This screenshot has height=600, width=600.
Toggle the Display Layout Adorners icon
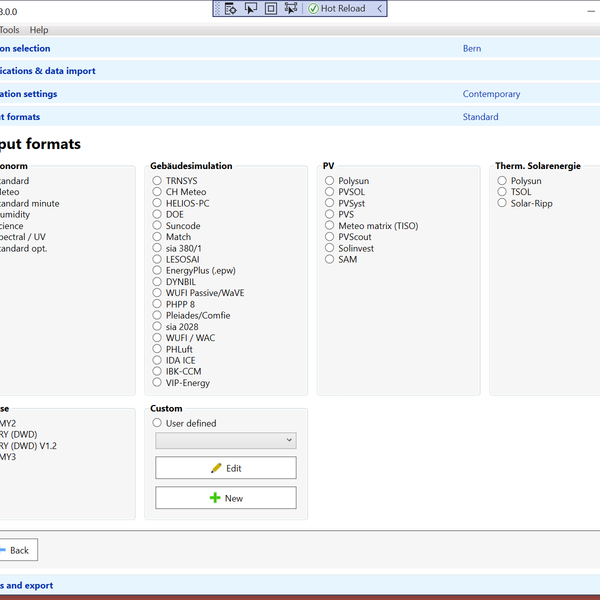[271, 8]
